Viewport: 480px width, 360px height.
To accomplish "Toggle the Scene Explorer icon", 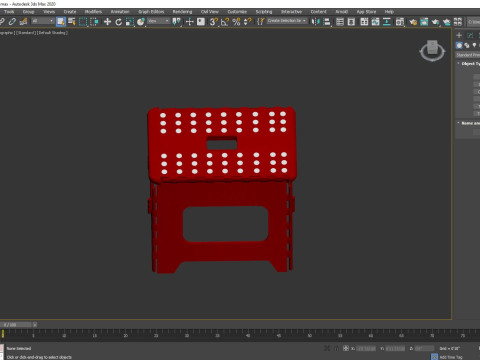I will click(340, 22).
